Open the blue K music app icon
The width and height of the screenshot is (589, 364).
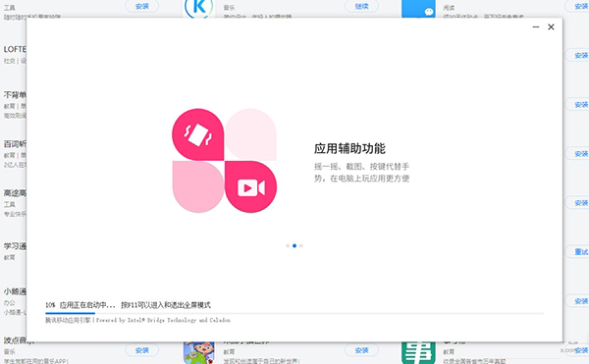coord(199,8)
